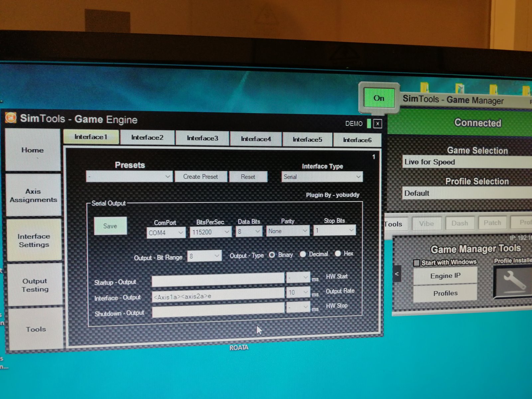The image size is (532, 399).
Task: Open the HW Stop ms dropdown
Action: pyautogui.click(x=298, y=307)
